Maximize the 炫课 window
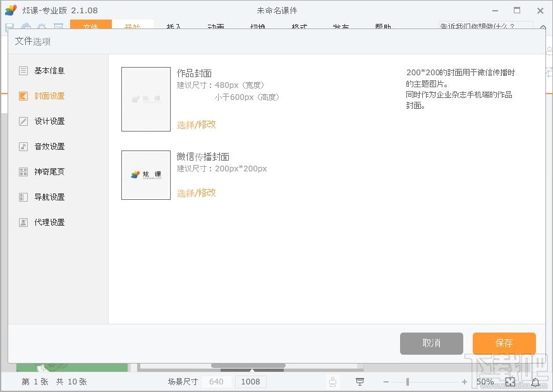This screenshot has height=392, width=553. click(x=517, y=10)
